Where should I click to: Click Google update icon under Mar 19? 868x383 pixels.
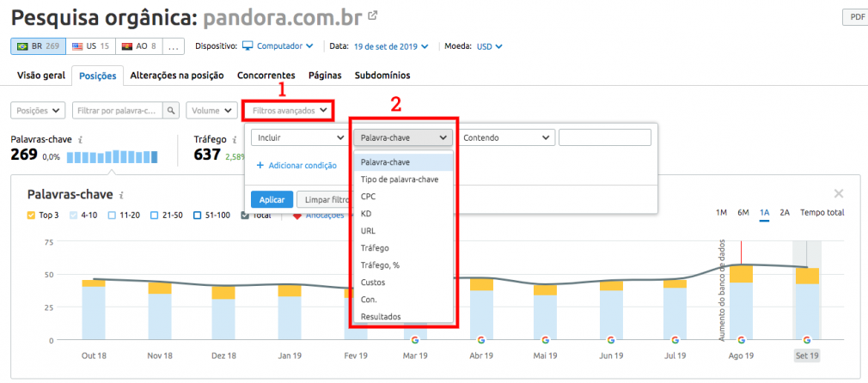(x=415, y=340)
